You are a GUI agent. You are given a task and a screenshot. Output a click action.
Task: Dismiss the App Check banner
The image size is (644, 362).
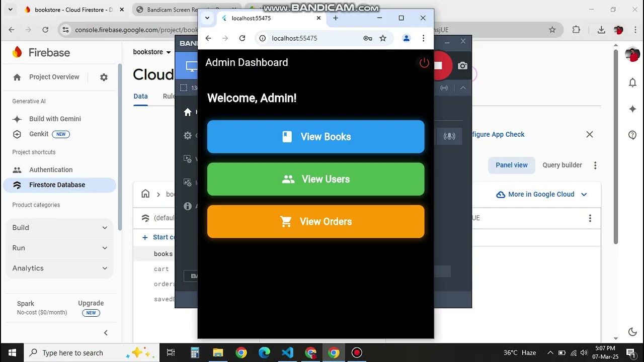[x=590, y=134]
